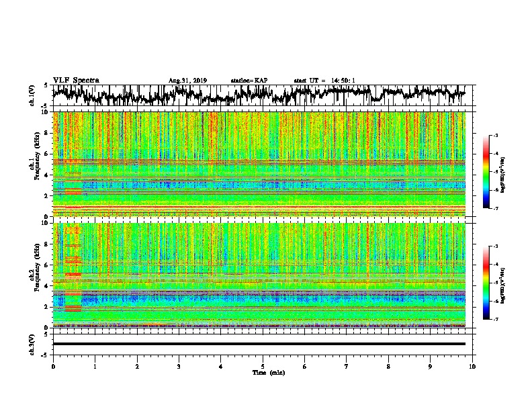The width and height of the screenshot is (532, 411).
Task: Click the ch.3(V) axis label
Action: tap(32, 345)
